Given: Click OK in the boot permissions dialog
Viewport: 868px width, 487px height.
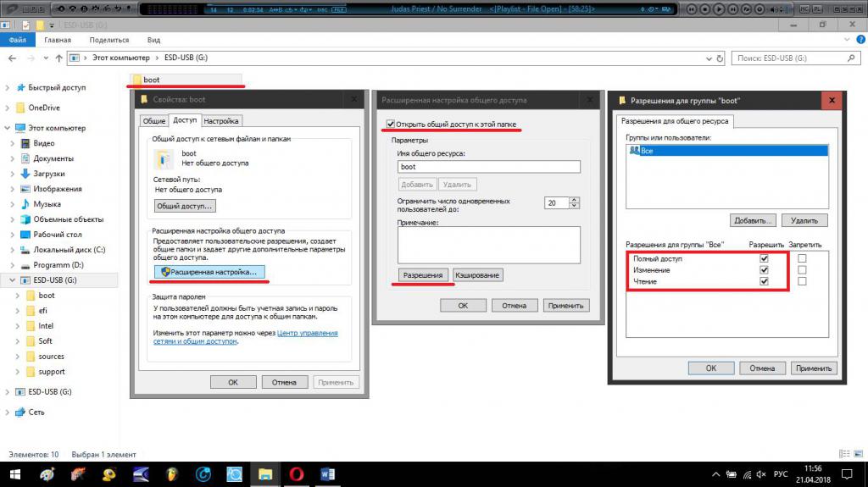Looking at the screenshot, I should tap(711, 368).
